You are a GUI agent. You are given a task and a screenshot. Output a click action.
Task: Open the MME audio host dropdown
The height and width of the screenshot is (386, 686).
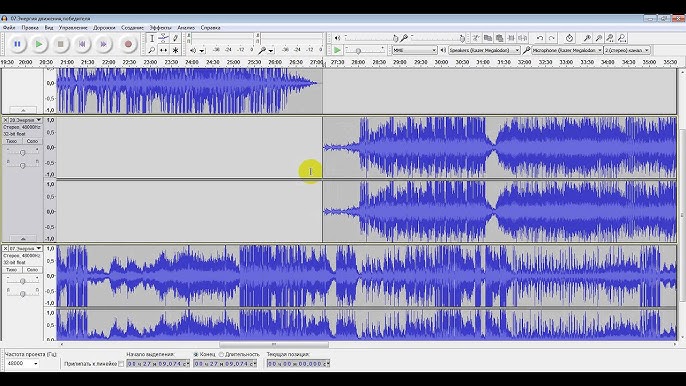(x=414, y=50)
